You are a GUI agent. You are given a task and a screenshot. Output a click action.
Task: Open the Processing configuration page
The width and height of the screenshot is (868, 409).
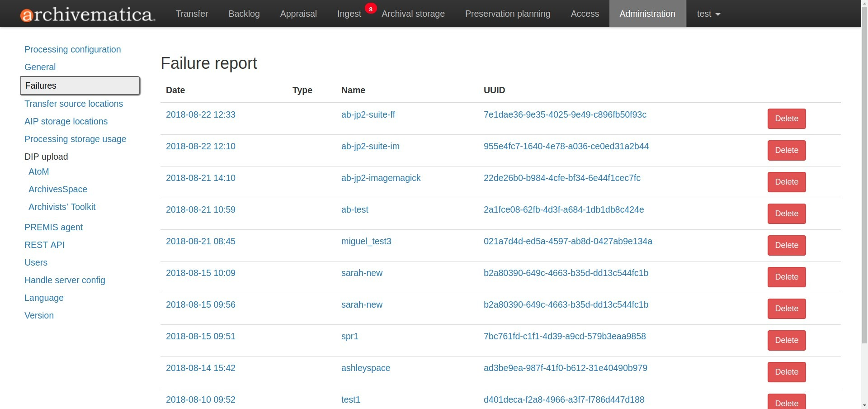point(72,49)
